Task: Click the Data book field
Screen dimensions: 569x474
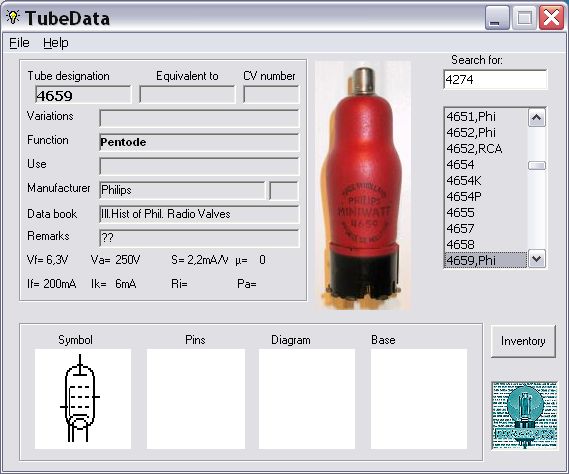Action: coord(199,214)
